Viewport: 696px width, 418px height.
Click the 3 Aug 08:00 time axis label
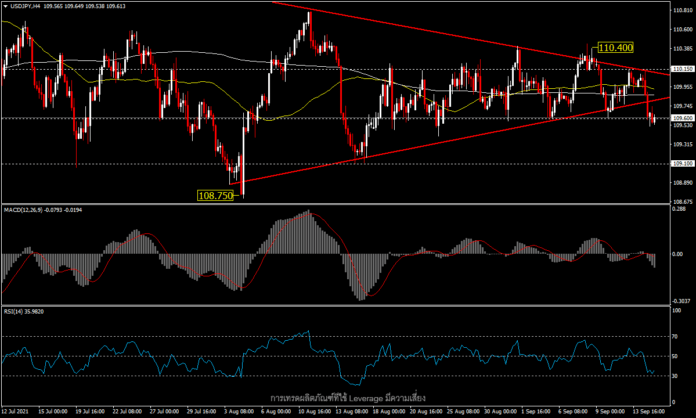(239, 412)
